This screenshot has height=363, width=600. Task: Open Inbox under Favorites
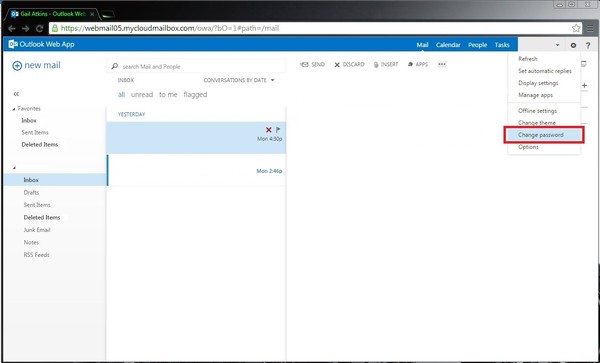[x=29, y=120]
